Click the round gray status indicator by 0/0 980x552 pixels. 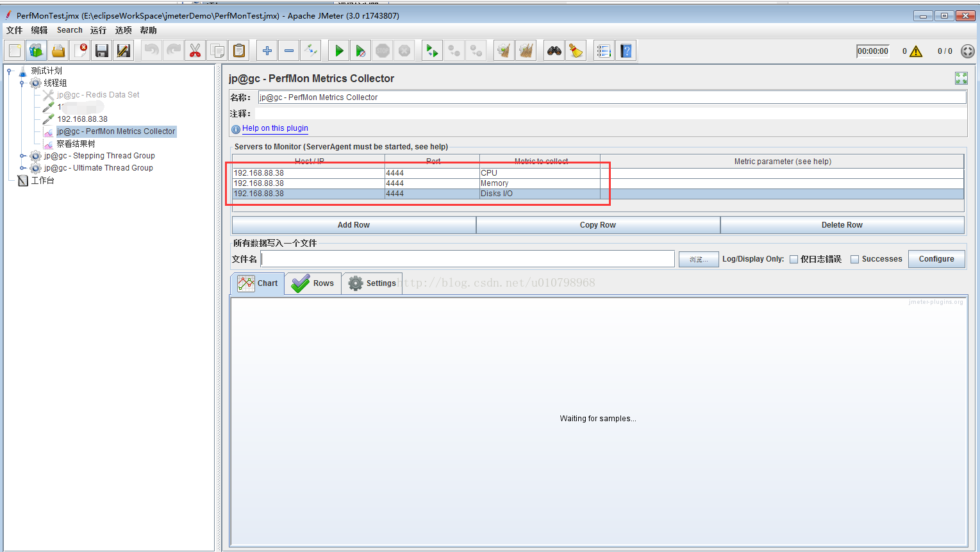[x=968, y=51]
